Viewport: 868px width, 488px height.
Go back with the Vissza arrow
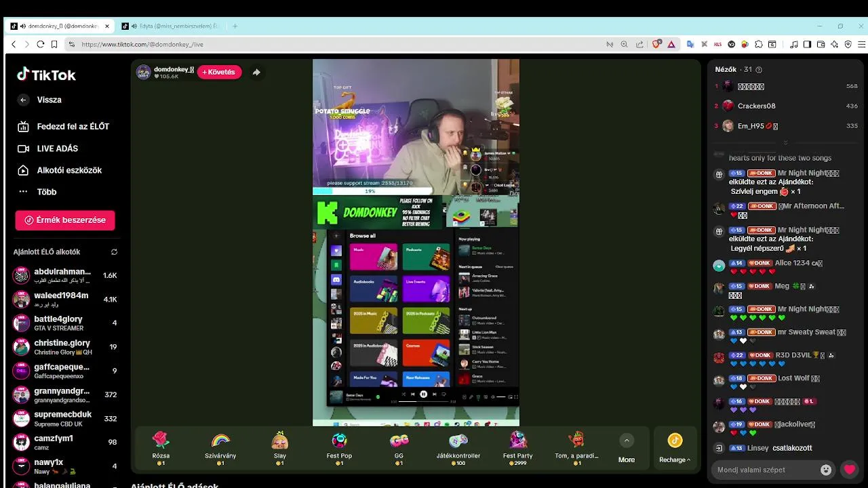point(23,100)
